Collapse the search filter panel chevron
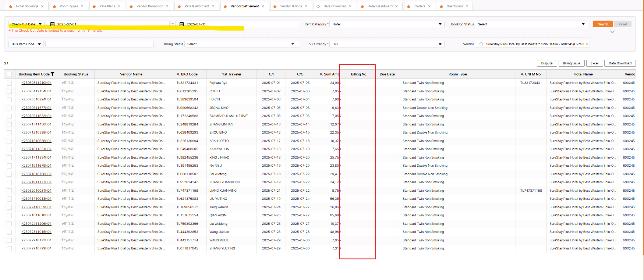 (x=612, y=32)
